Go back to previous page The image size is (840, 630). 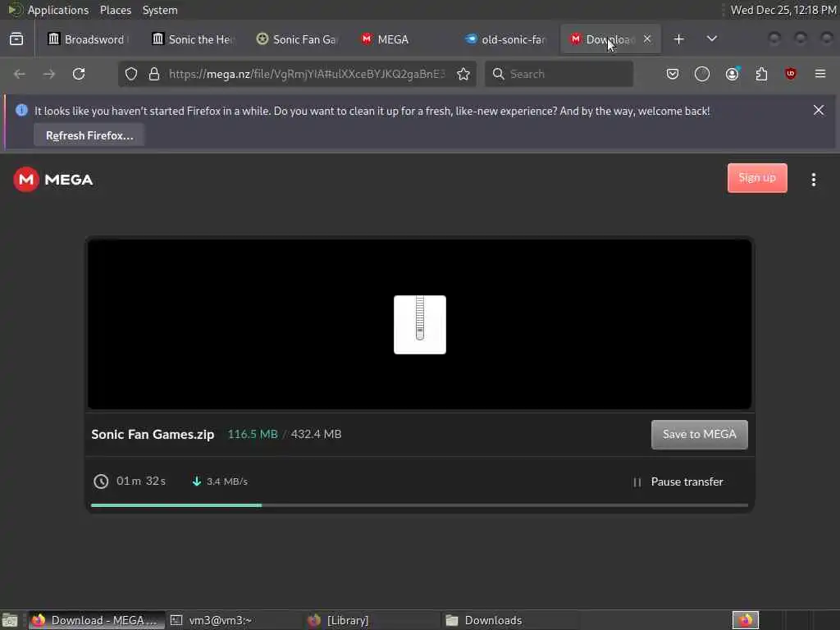click(20, 74)
